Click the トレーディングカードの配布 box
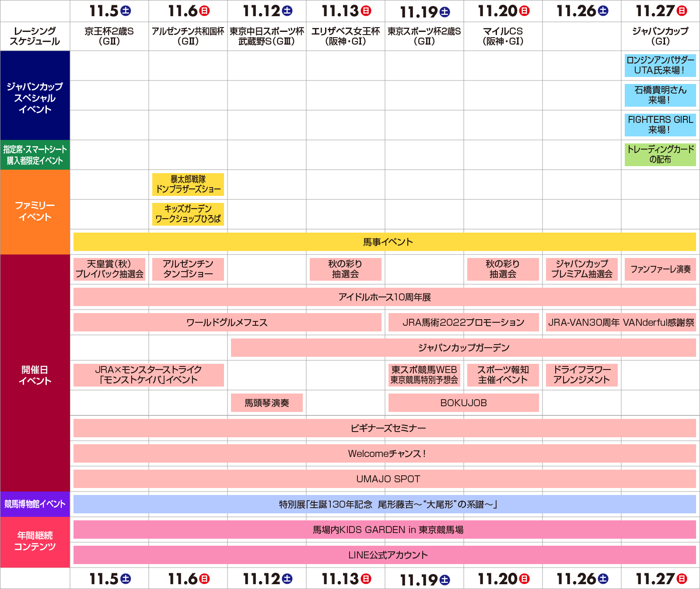 (x=660, y=155)
